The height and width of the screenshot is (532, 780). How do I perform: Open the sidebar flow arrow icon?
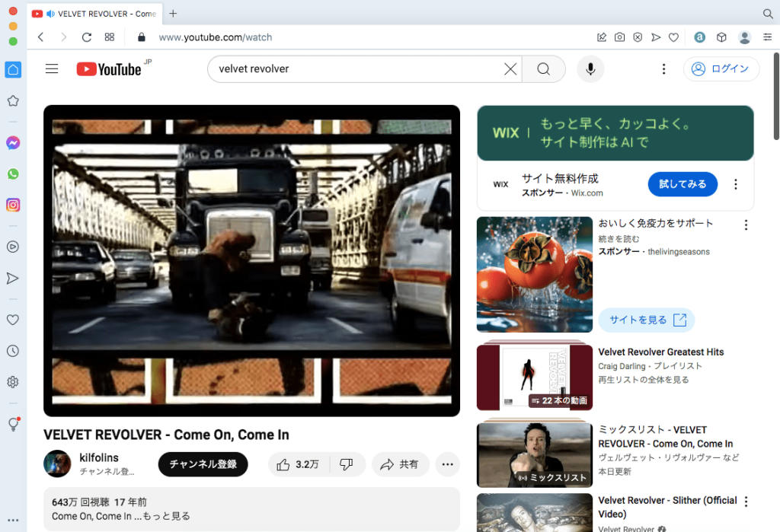13,278
